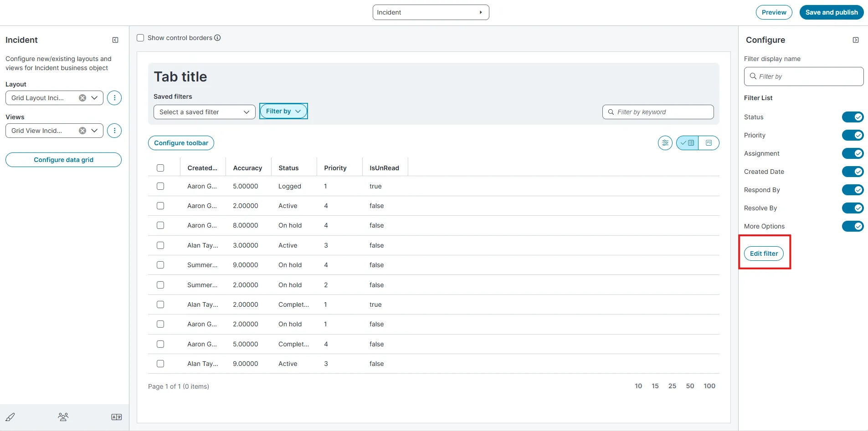The height and width of the screenshot is (431, 868).
Task: Open Select a saved filter dropdown
Action: [x=204, y=112]
